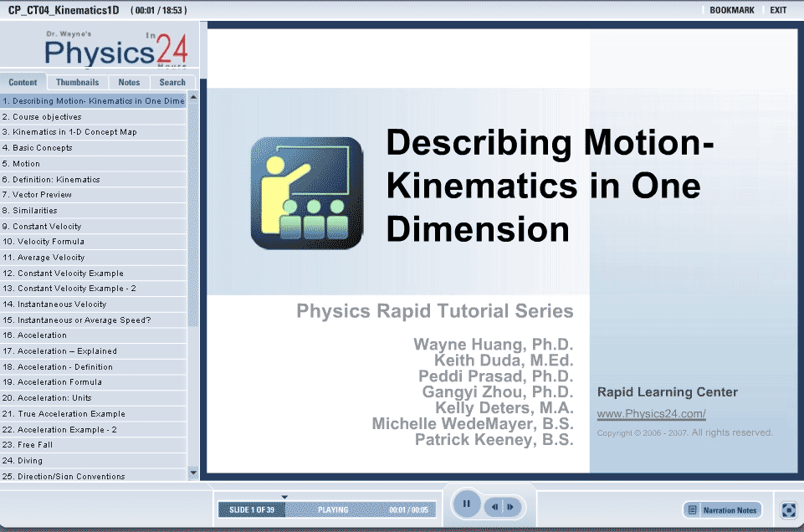Toggle full screen view icon
804x532 pixels.
pyautogui.click(x=788, y=509)
